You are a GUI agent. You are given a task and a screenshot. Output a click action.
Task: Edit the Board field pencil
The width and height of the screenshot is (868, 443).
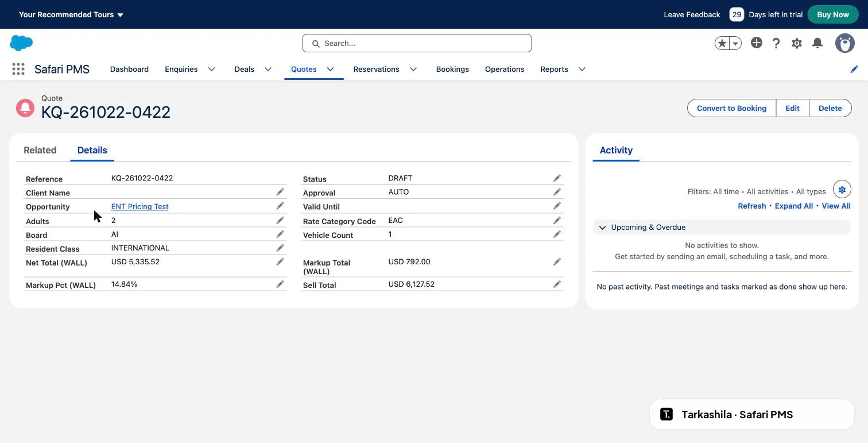pyautogui.click(x=280, y=234)
